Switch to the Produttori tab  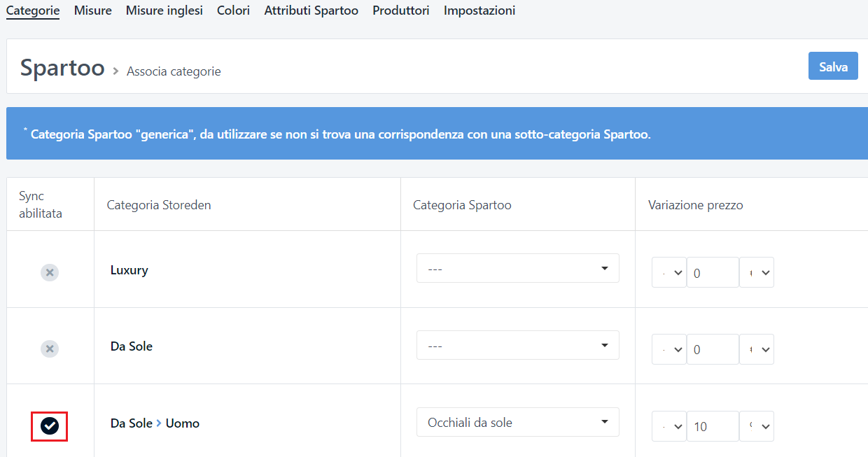pyautogui.click(x=401, y=10)
